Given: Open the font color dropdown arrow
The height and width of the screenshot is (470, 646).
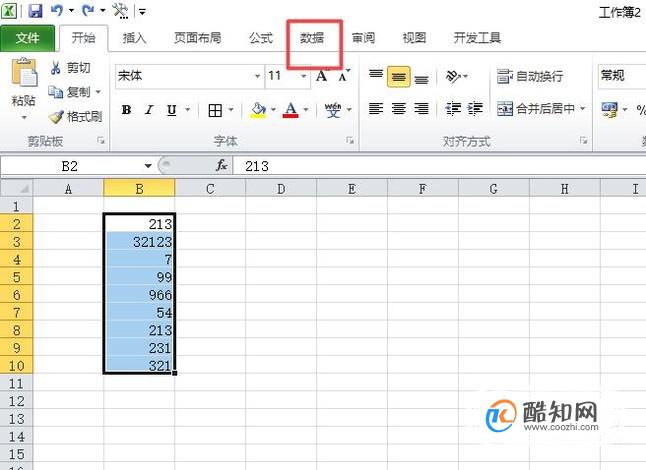Looking at the screenshot, I should coord(306,110).
